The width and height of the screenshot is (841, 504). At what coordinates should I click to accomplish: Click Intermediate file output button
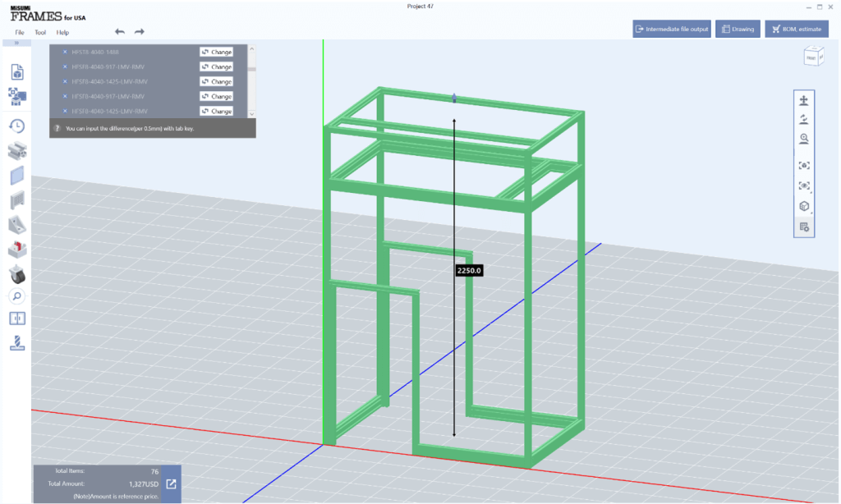tap(672, 29)
